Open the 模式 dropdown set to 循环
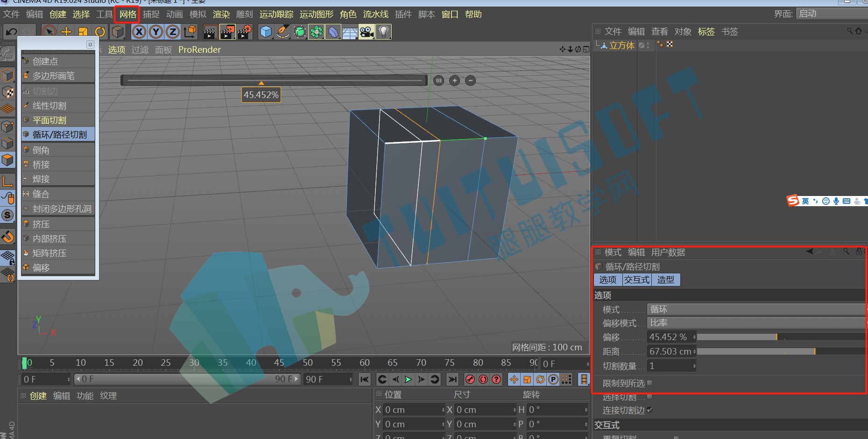This screenshot has width=868, height=439. pyautogui.click(x=756, y=309)
